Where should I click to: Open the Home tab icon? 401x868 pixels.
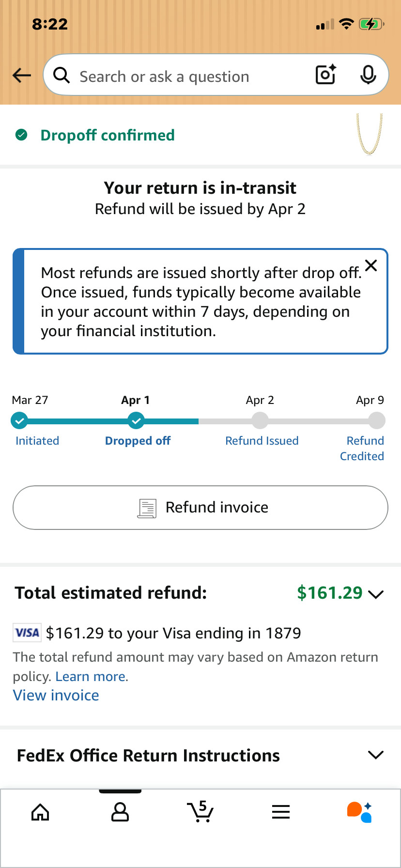pos(40,812)
